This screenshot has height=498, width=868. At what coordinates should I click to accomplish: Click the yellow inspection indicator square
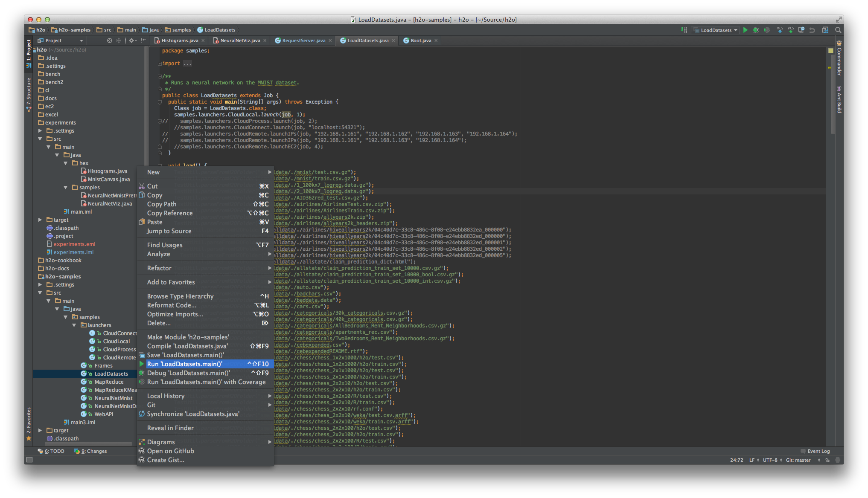tap(830, 51)
